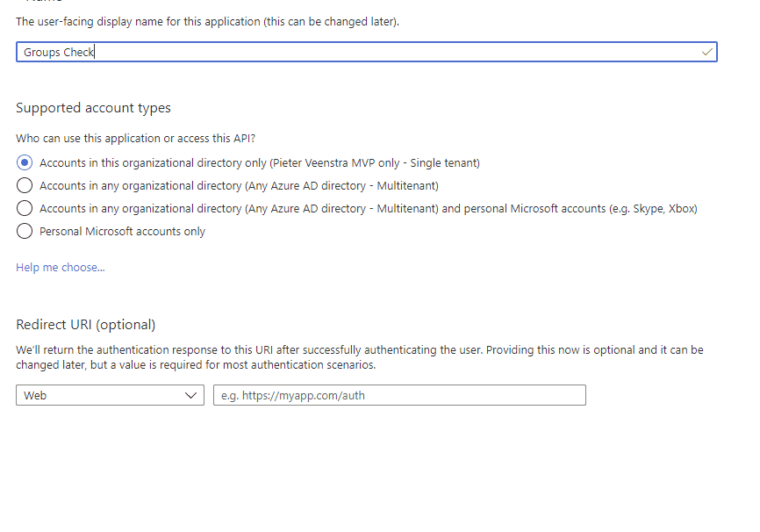Click the Redirect URI (optional) heading
Image resolution: width=760 pixels, height=532 pixels.
point(86,325)
